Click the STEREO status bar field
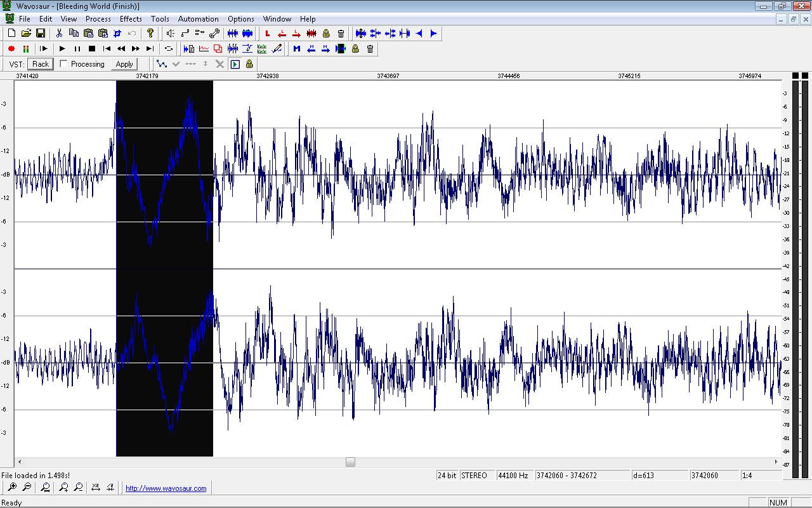 pyautogui.click(x=477, y=475)
